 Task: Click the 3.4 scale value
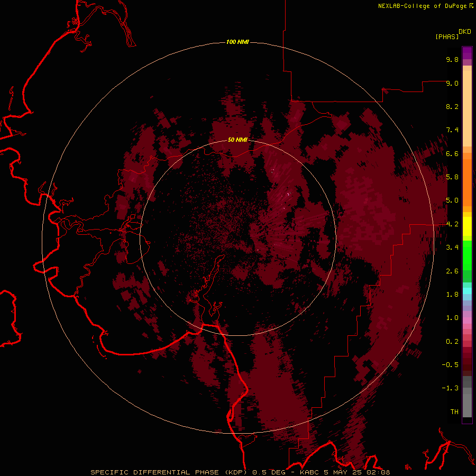[x=452, y=248]
